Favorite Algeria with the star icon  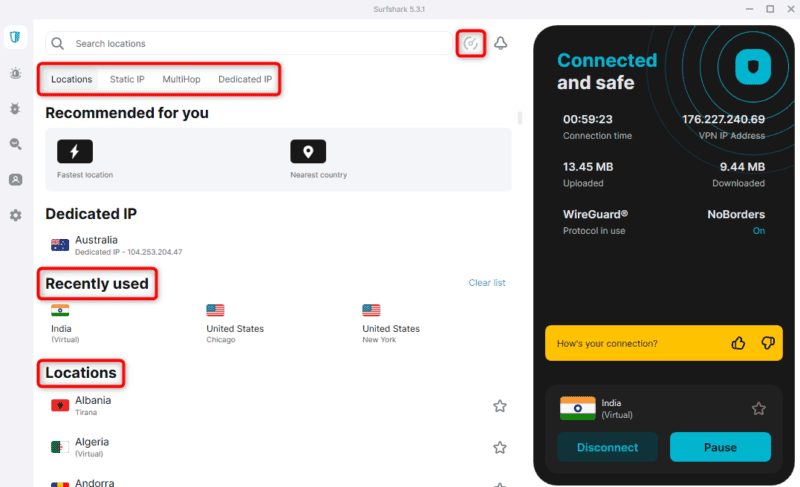[x=500, y=447]
